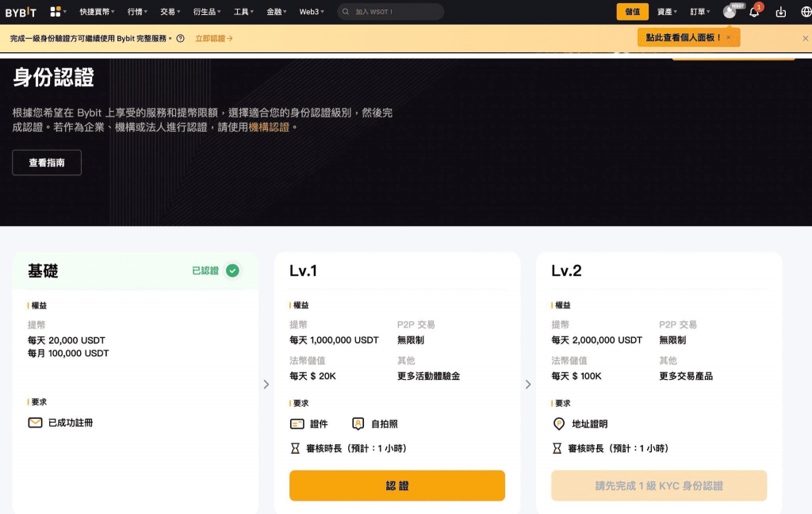Click the selfie icon 自拍照
Viewport: 812px width, 514px height.
[x=358, y=424]
